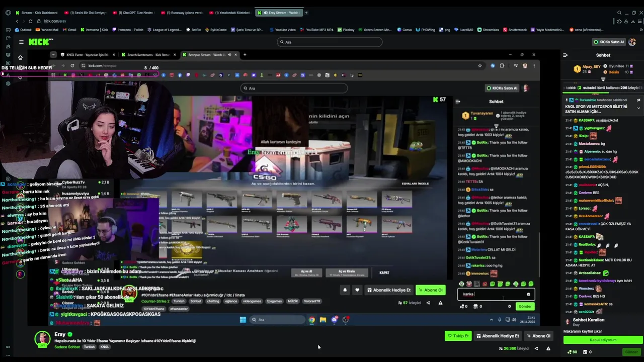Image resolution: width=644 pixels, height=362 pixels.
Task: Open Discord from the streamed taskbar
Action: coord(335,320)
